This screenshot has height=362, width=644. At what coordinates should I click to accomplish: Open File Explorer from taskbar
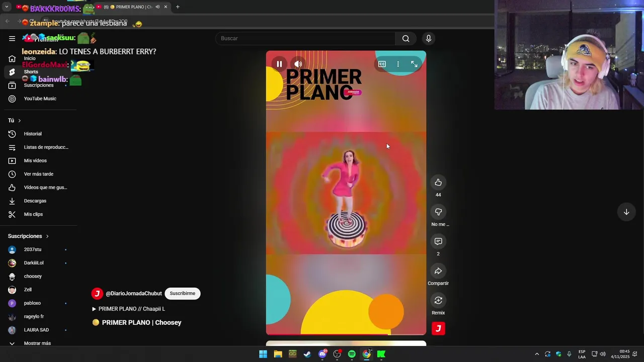tap(278, 354)
